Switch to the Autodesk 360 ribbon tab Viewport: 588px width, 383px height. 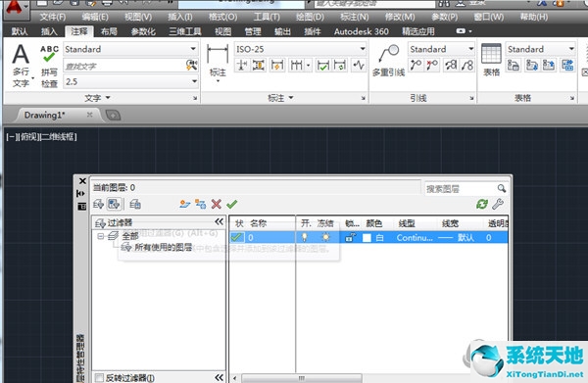pos(361,31)
